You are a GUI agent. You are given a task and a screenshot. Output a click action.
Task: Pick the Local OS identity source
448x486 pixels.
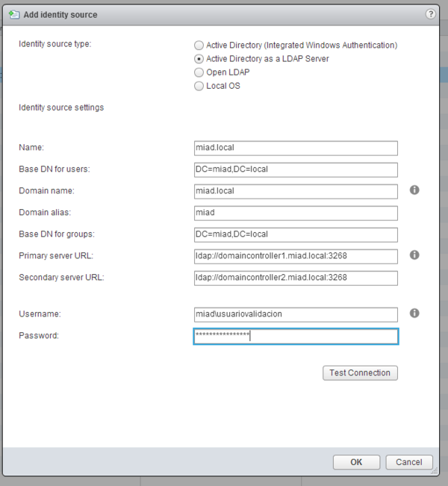pyautogui.click(x=199, y=86)
